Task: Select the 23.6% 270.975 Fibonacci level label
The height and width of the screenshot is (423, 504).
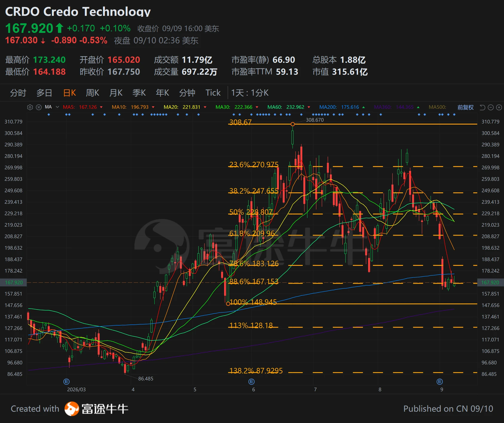Action: (254, 165)
